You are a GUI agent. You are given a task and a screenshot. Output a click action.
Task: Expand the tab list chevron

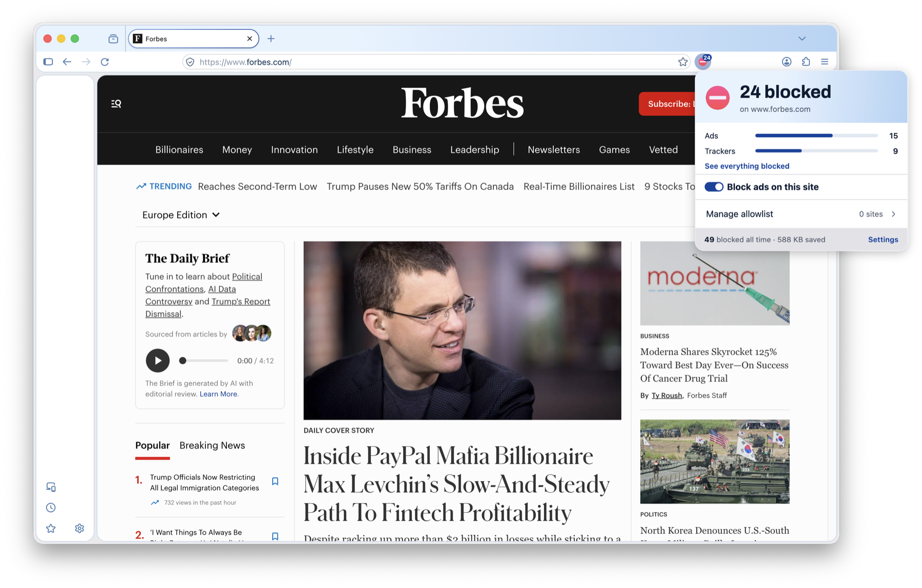802,39
